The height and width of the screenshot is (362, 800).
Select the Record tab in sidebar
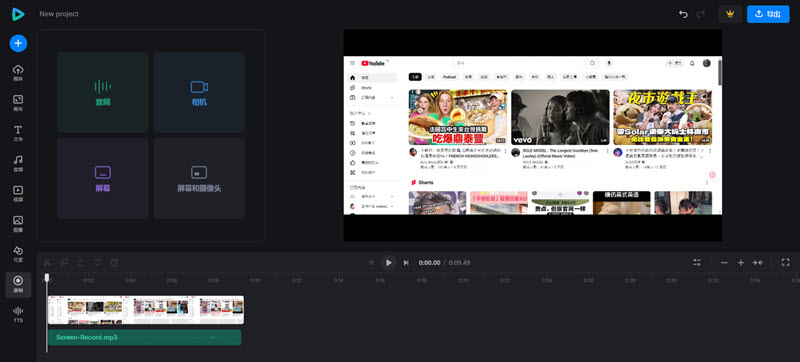(18, 285)
